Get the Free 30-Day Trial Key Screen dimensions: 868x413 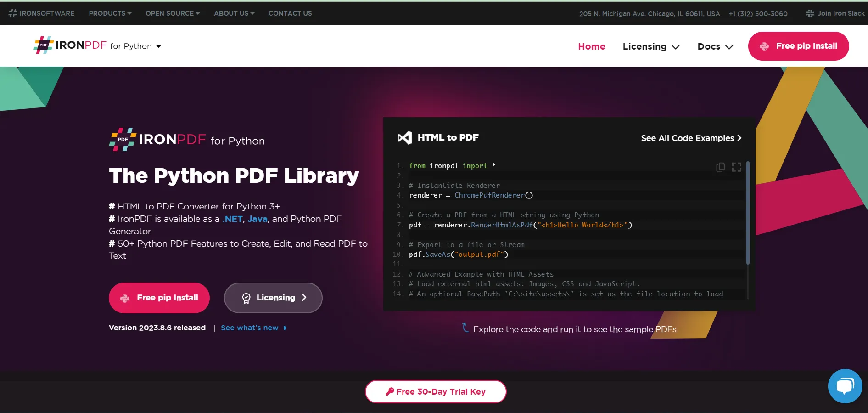pyautogui.click(x=436, y=391)
